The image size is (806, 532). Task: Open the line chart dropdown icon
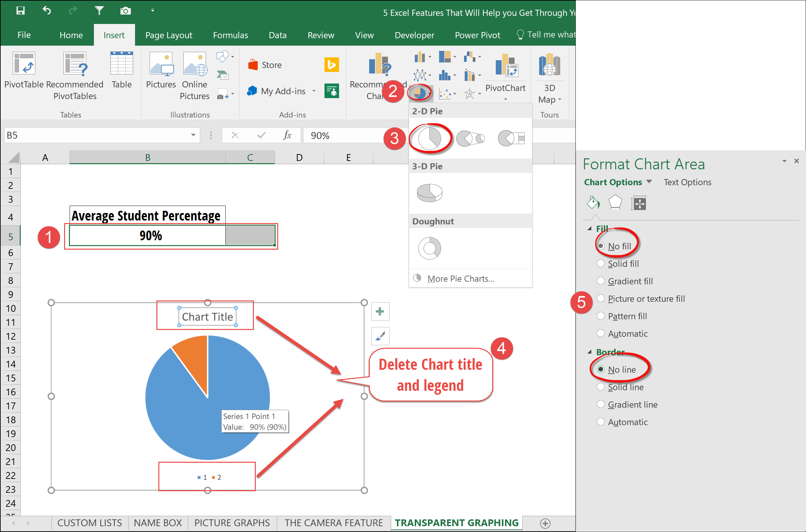pyautogui.click(x=423, y=75)
